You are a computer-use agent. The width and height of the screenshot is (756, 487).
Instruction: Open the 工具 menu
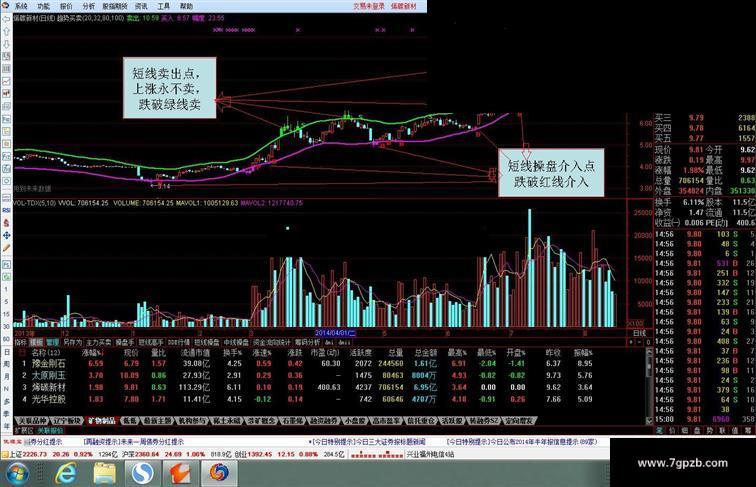(x=164, y=6)
